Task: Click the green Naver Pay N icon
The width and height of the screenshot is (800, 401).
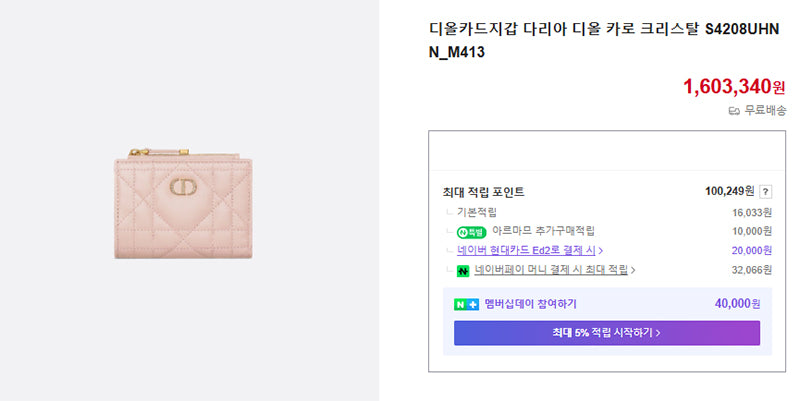Action: tap(463, 271)
